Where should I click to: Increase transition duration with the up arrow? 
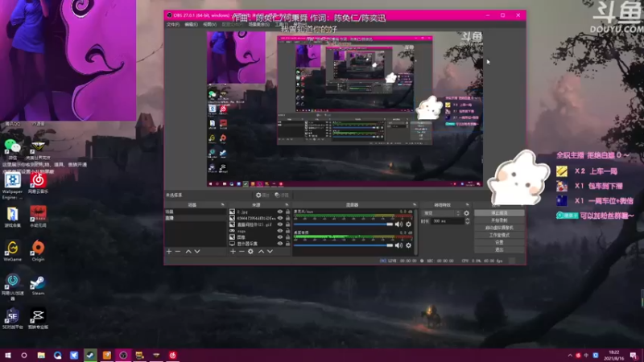tap(467, 220)
